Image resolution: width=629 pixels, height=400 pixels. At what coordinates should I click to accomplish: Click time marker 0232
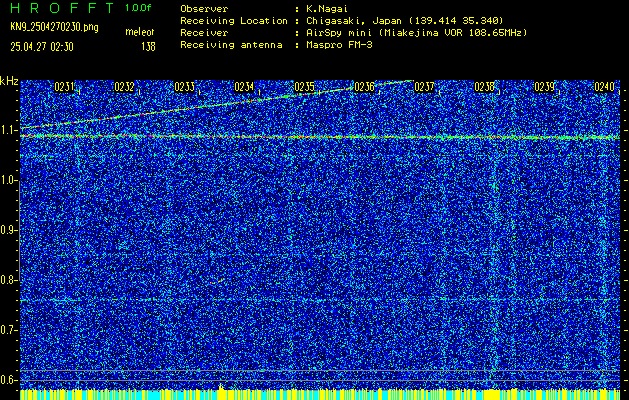[x=124, y=87]
